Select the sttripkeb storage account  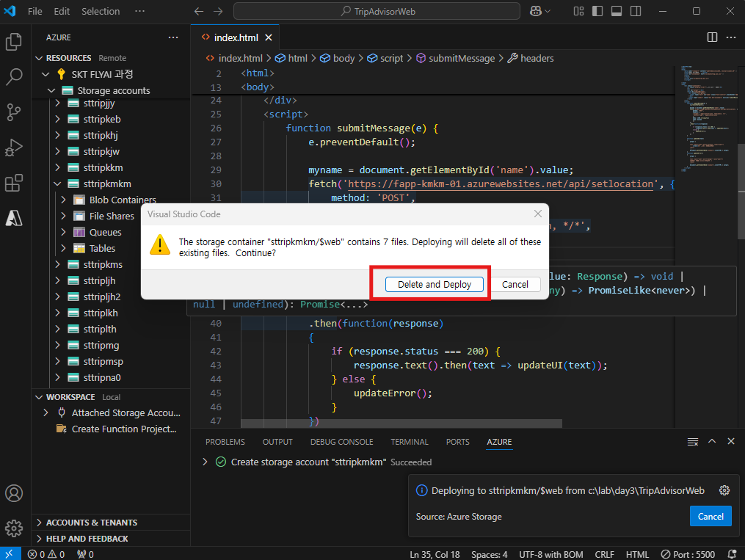pyautogui.click(x=102, y=119)
